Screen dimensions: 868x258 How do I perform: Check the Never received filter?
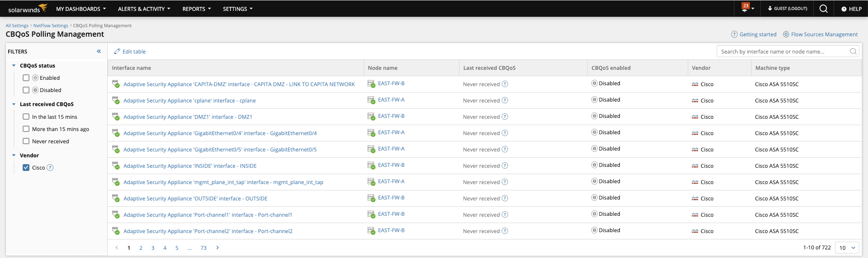pos(26,141)
